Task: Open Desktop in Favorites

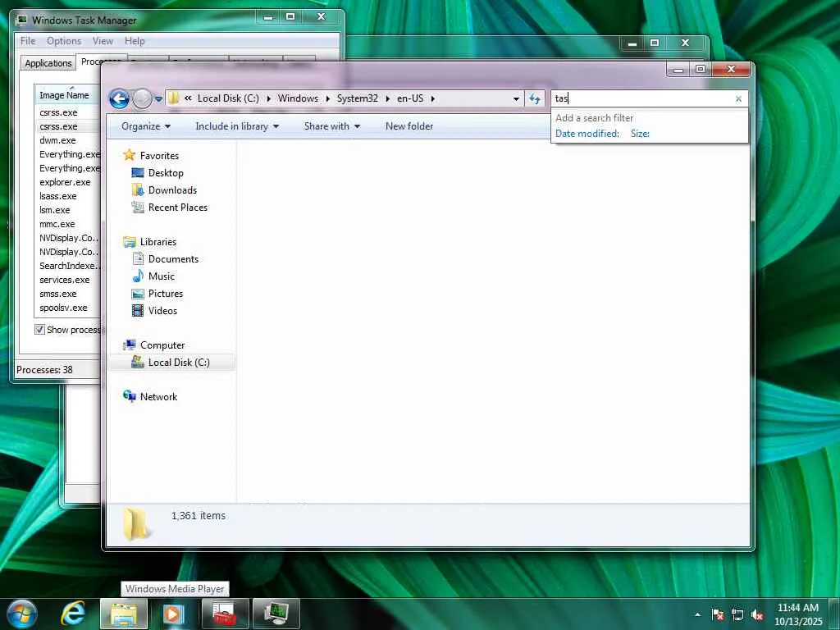Action: click(166, 173)
